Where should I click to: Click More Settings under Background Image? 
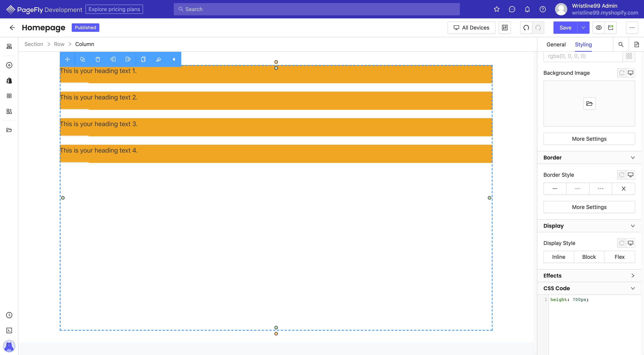tap(589, 139)
